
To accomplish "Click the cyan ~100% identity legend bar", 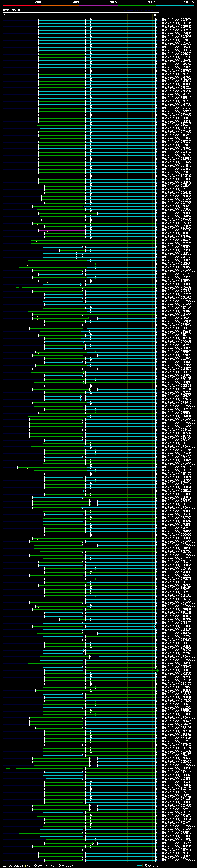I will coord(175,6).
